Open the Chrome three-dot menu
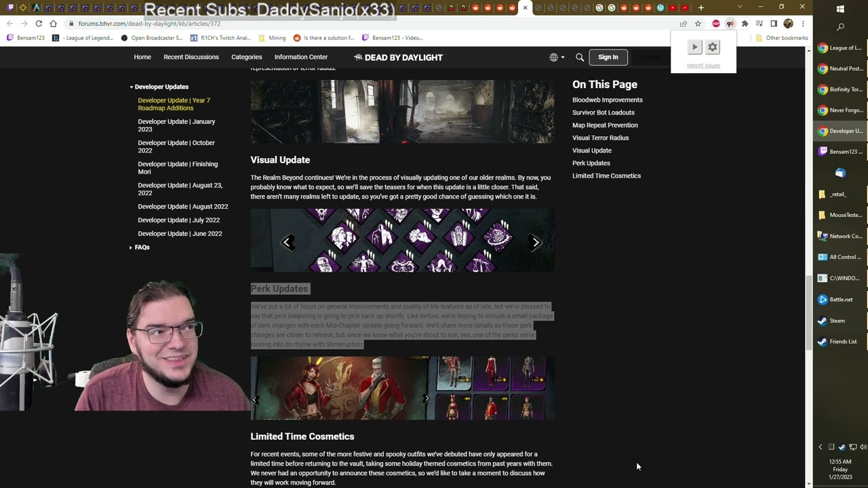 [x=803, y=24]
